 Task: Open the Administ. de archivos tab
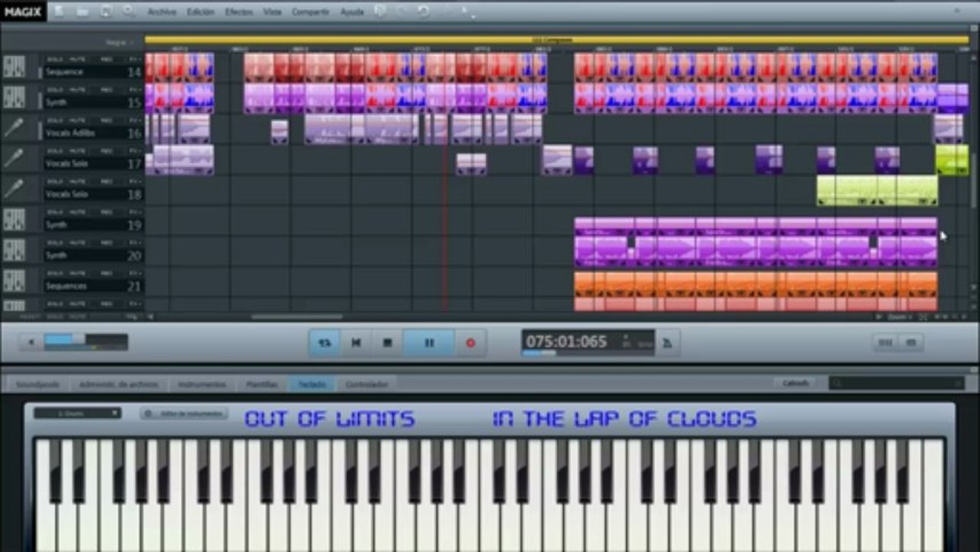coord(118,383)
